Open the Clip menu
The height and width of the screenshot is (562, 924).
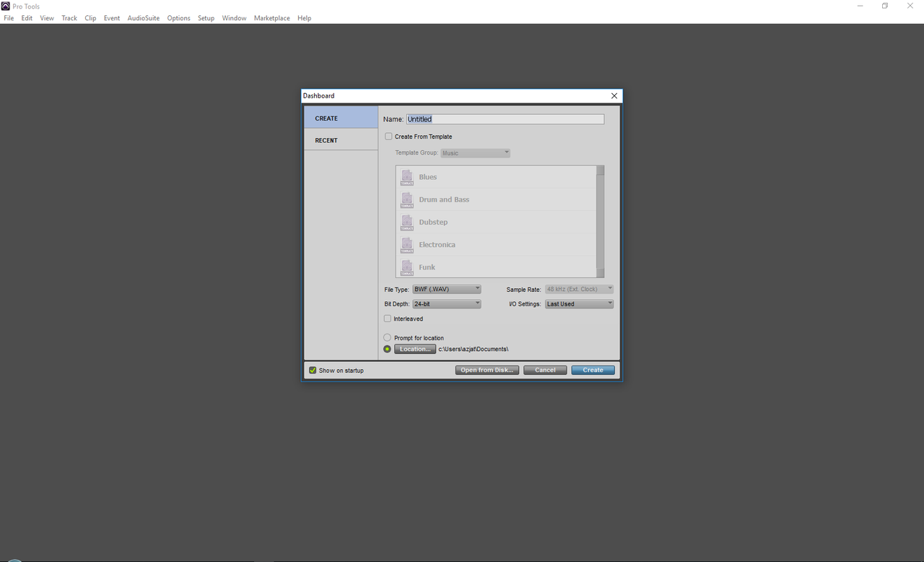90,18
